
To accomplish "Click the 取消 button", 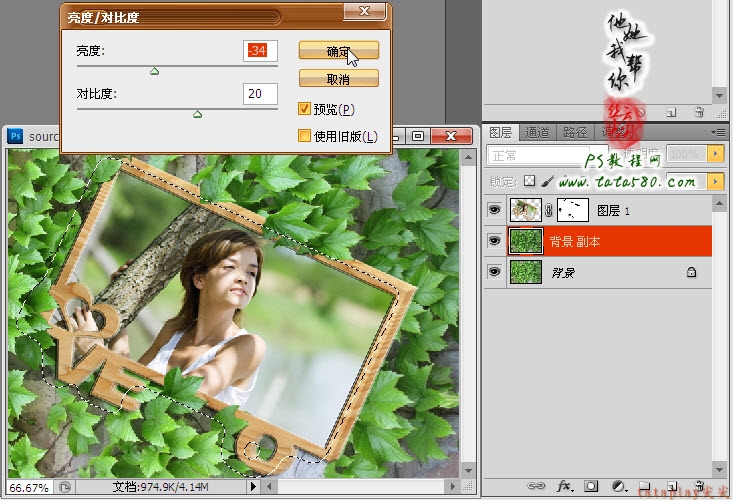I will pos(338,79).
